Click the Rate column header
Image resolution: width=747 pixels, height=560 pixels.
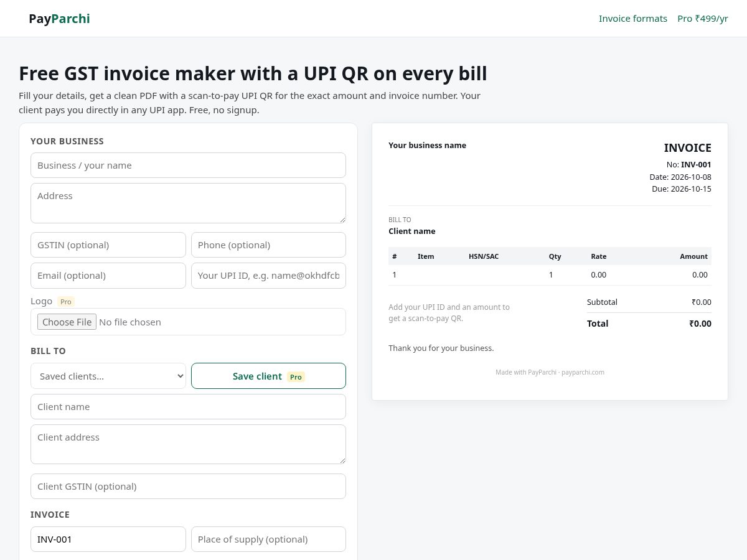tap(599, 256)
